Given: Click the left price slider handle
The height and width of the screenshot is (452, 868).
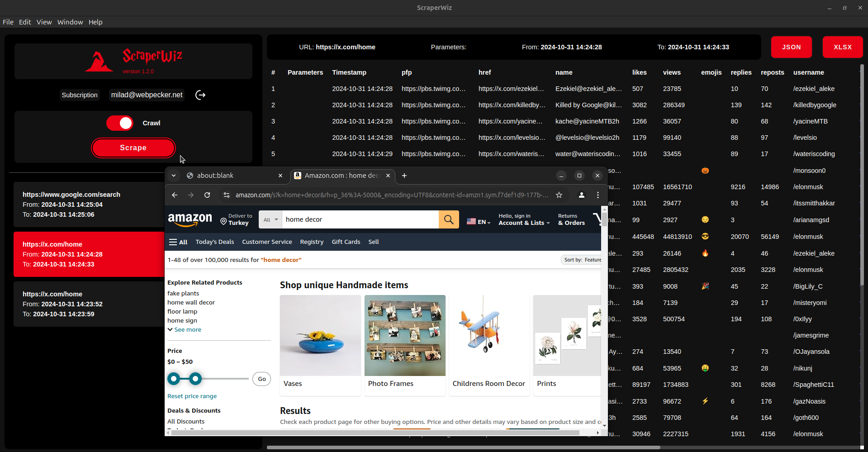Looking at the screenshot, I should (174, 379).
